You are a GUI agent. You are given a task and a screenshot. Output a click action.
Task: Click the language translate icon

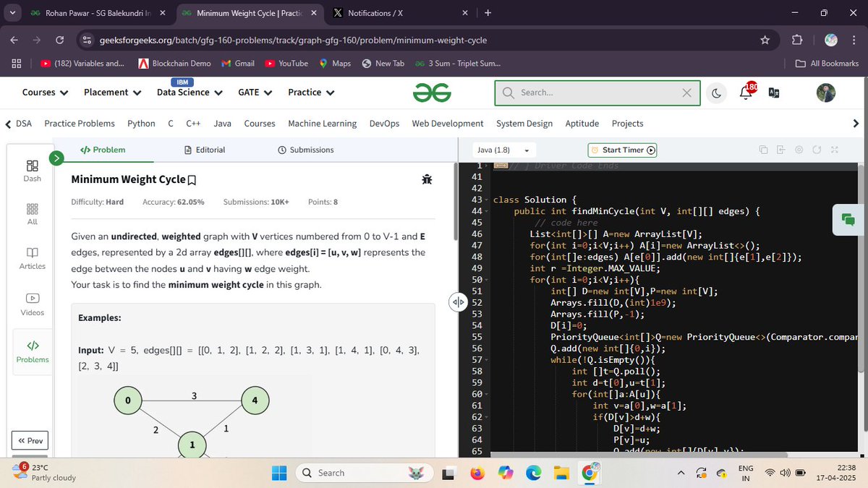773,93
